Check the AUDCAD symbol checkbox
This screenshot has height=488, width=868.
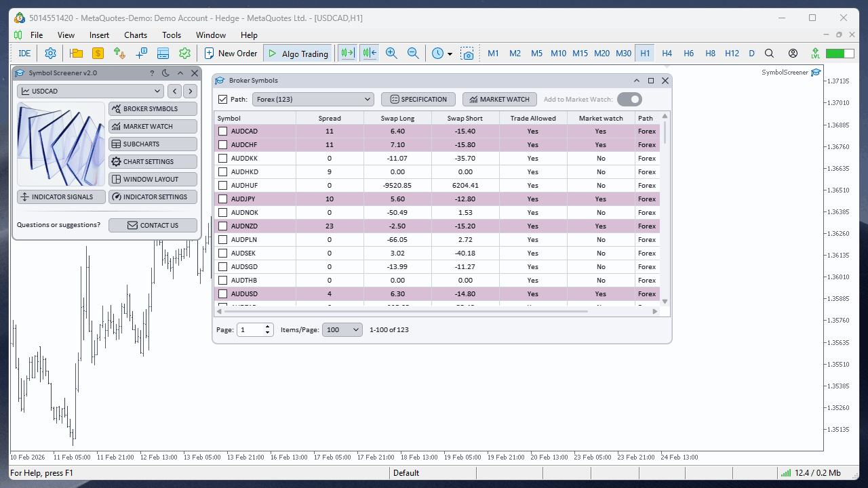[222, 131]
